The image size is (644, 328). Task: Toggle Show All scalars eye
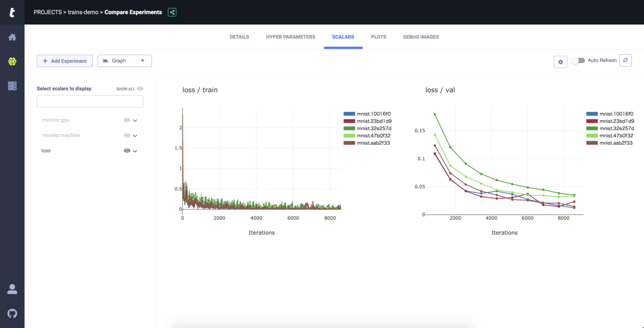click(x=140, y=89)
